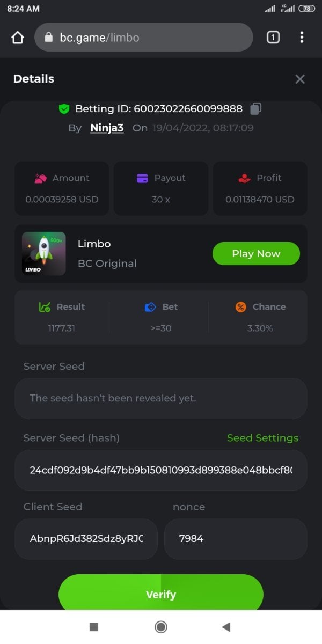Open Seed Settings
322x644 pixels.
[262, 438]
